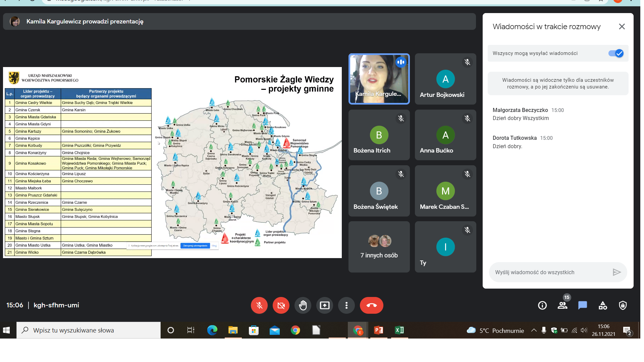
Task: Open more options three-dot menu
Action: click(x=346, y=305)
